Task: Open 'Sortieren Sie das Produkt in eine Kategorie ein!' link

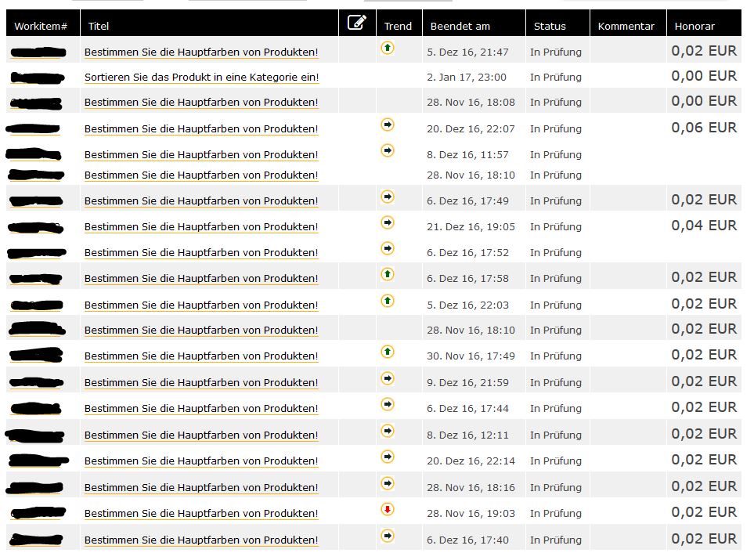Action: point(201,77)
